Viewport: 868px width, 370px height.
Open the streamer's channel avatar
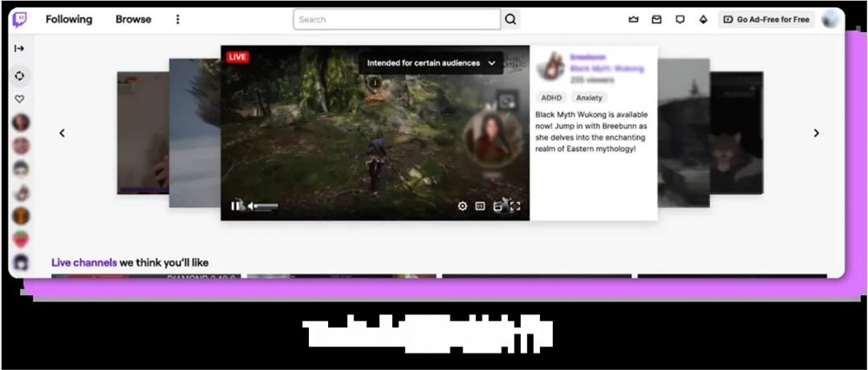pyautogui.click(x=549, y=66)
